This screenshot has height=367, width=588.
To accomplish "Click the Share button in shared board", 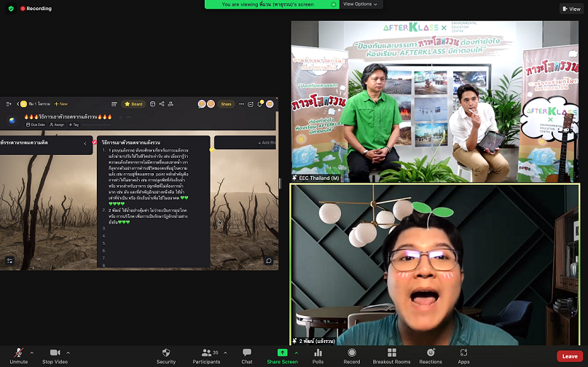I will (226, 104).
